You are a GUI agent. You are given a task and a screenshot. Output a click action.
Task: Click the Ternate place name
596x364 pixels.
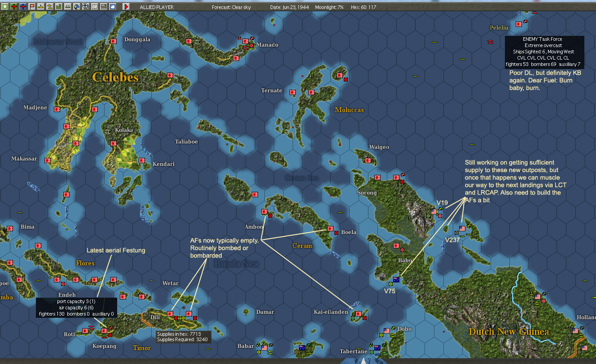tap(272, 91)
